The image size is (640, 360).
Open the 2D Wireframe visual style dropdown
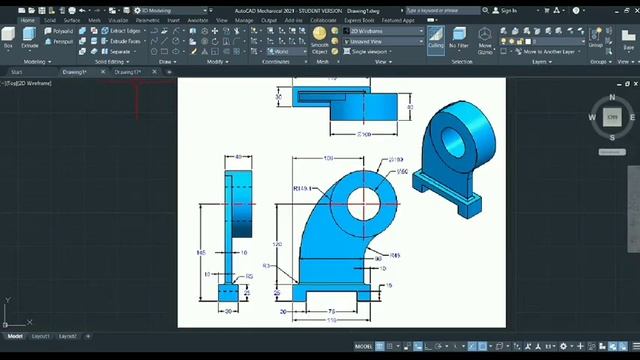tap(384, 31)
